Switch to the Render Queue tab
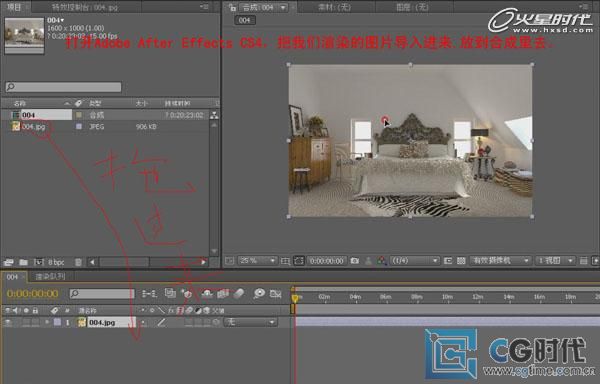The image size is (600, 384). (50, 277)
